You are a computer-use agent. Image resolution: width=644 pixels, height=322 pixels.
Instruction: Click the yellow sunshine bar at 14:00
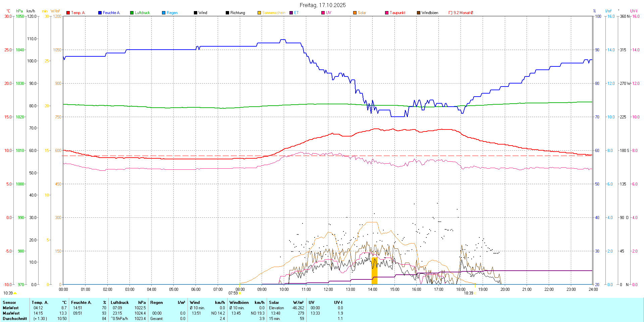(374, 271)
